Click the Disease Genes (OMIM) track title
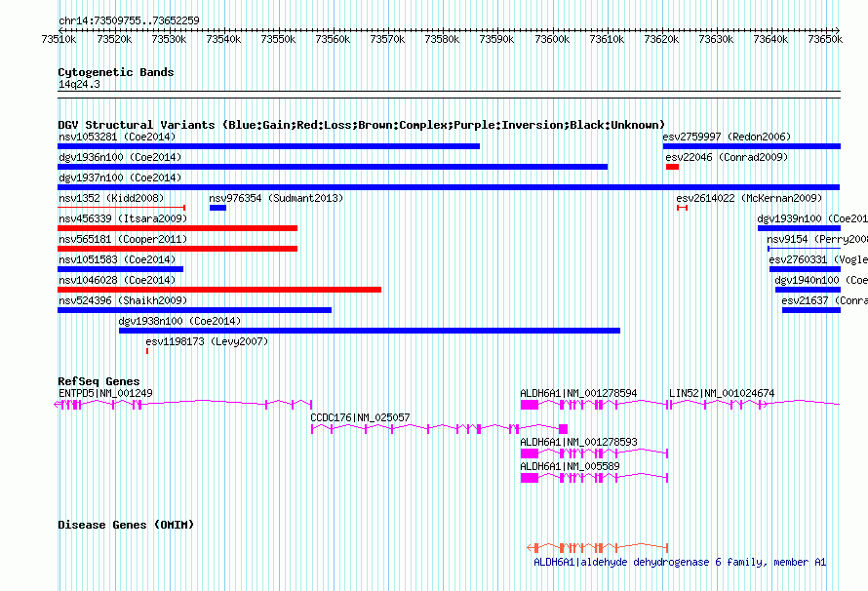868x591 pixels. click(x=126, y=525)
